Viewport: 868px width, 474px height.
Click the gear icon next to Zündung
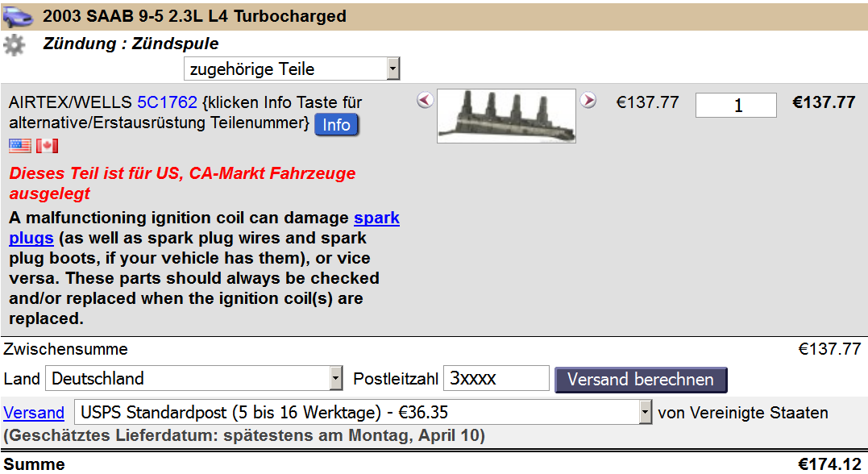[x=14, y=45]
